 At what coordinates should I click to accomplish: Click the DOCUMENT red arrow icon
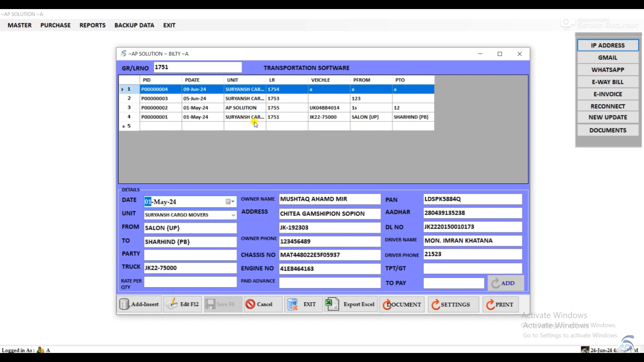(387, 304)
